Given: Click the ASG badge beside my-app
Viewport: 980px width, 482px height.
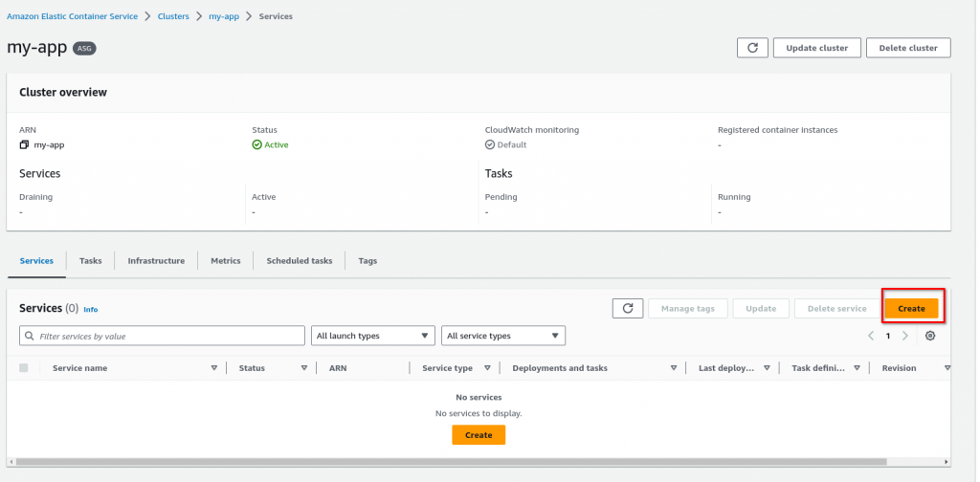Looking at the screenshot, I should (x=84, y=48).
